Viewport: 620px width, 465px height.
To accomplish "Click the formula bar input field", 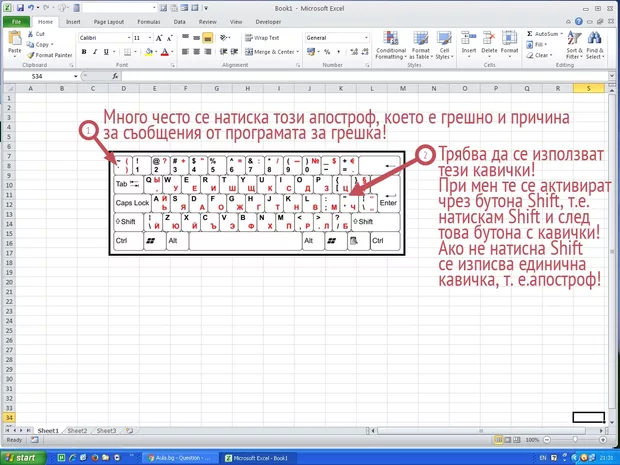I will tap(365, 76).
